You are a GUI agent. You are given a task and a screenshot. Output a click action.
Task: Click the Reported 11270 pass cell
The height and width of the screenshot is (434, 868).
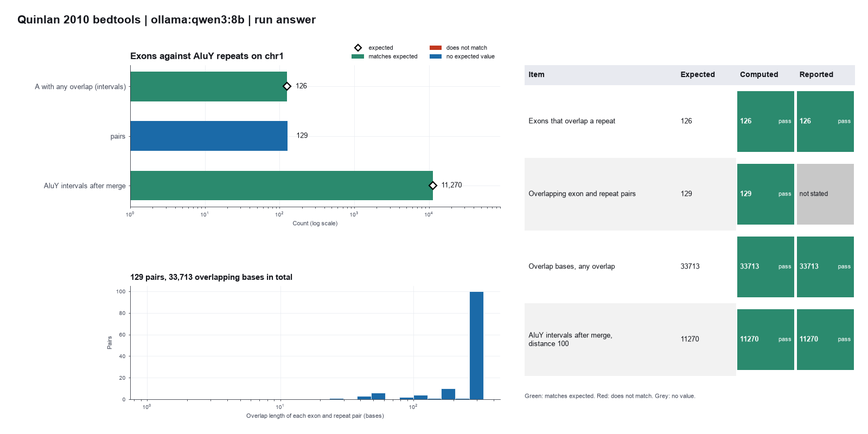825,340
